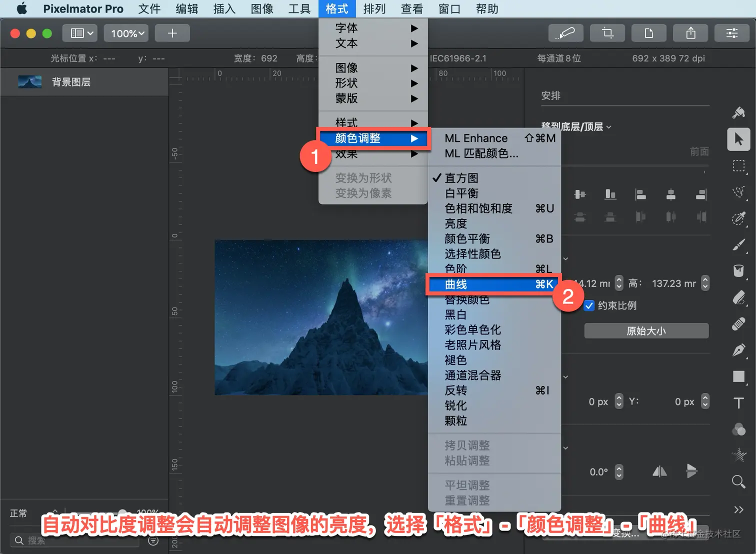The width and height of the screenshot is (756, 554).
Task: Expand the 字体 submenu
Action: point(373,28)
